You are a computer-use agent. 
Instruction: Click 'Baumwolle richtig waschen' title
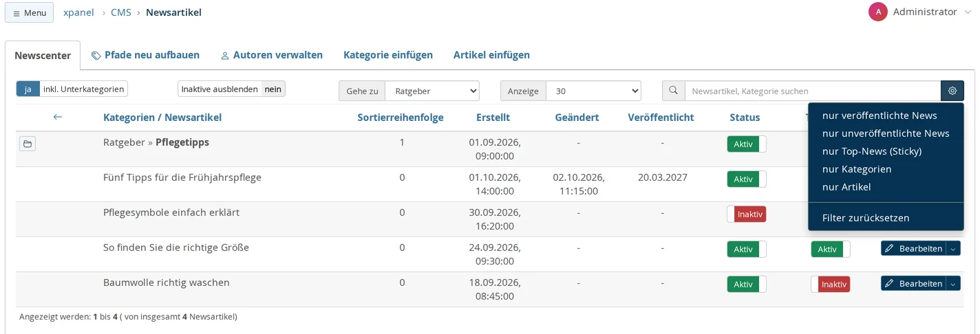(167, 282)
